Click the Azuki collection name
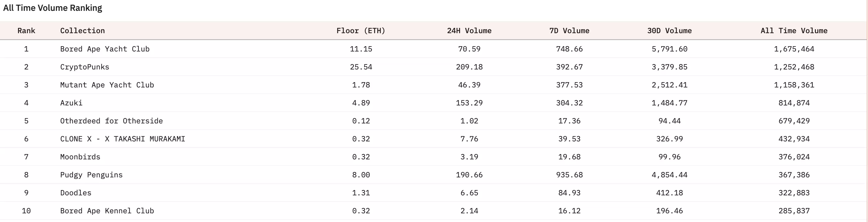Image resolution: width=868 pixels, height=222 pixels. coord(71,103)
